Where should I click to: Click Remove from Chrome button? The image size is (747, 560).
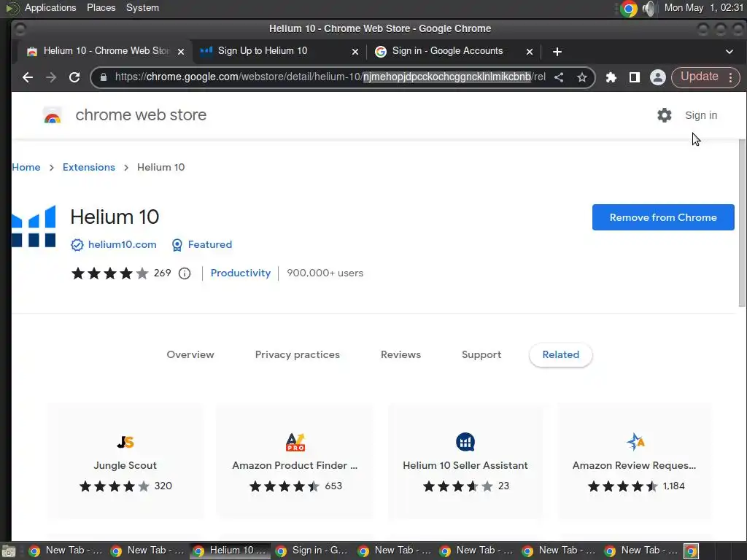663,217
